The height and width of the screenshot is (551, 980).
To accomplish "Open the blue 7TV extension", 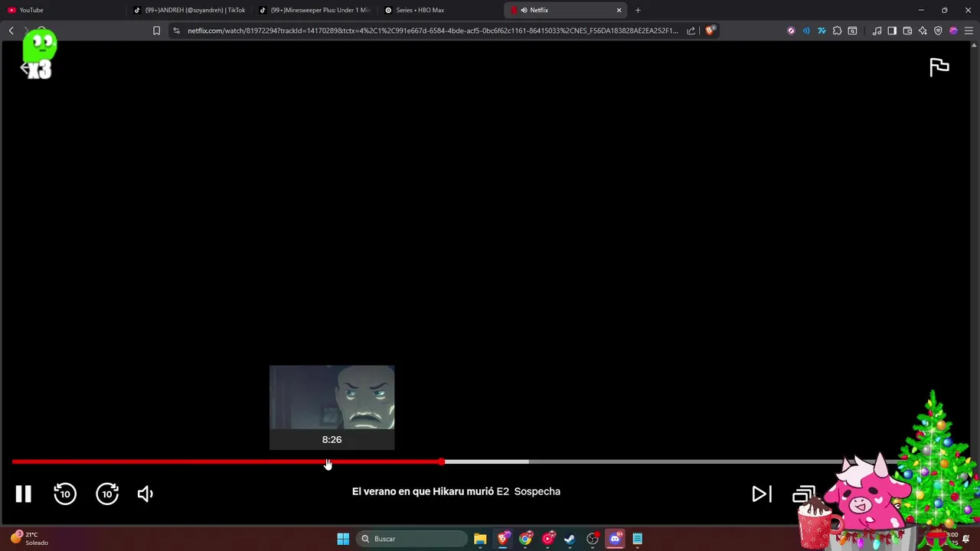I will [x=822, y=31].
